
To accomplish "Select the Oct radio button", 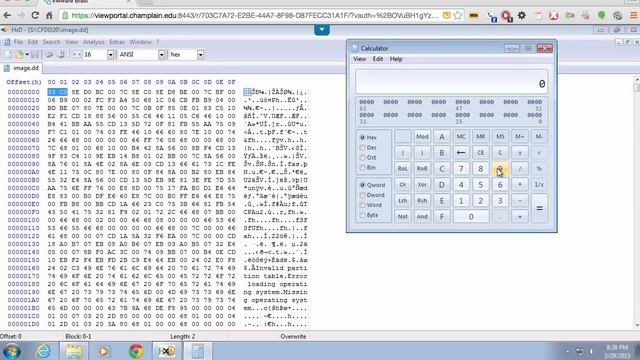I will click(369, 158).
